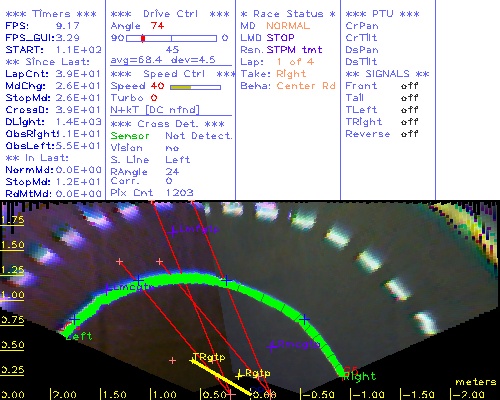The width and height of the screenshot is (500, 400).
Task: Click the green Left endpoint label
Action: (79, 336)
